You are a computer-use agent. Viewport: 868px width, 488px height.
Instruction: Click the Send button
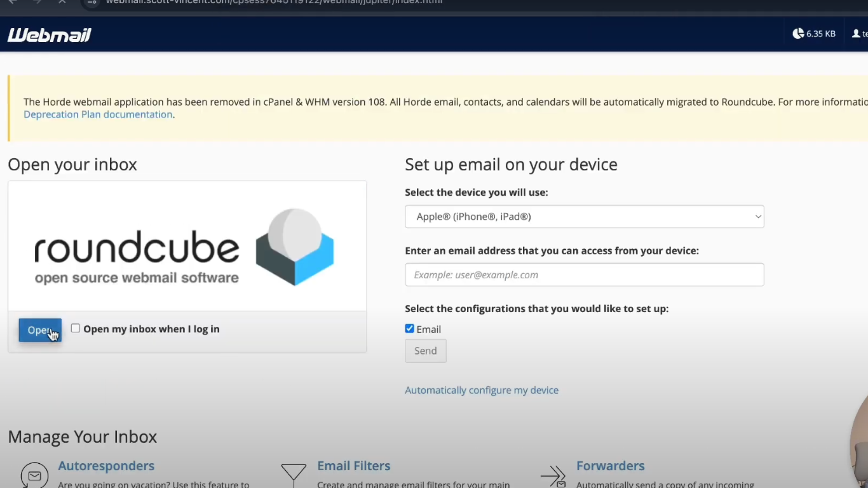tap(426, 351)
